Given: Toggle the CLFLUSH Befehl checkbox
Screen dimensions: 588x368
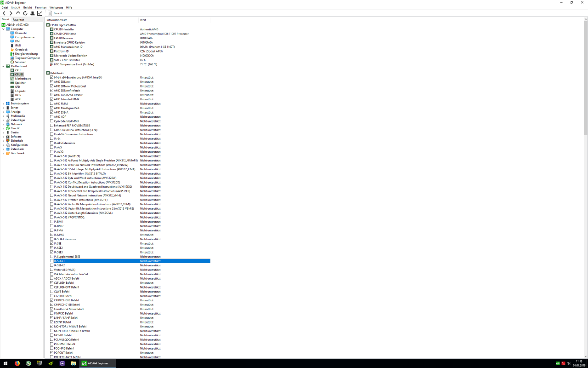Looking at the screenshot, I should [51, 283].
